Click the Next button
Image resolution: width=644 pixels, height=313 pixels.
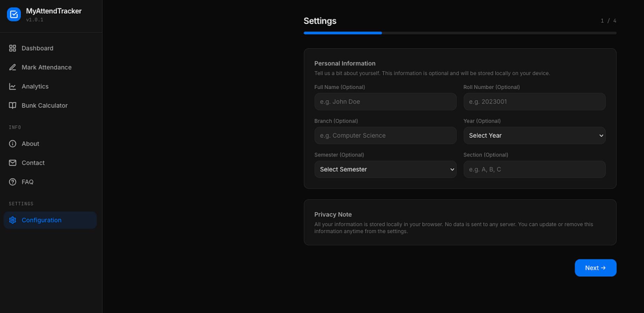[595, 268]
